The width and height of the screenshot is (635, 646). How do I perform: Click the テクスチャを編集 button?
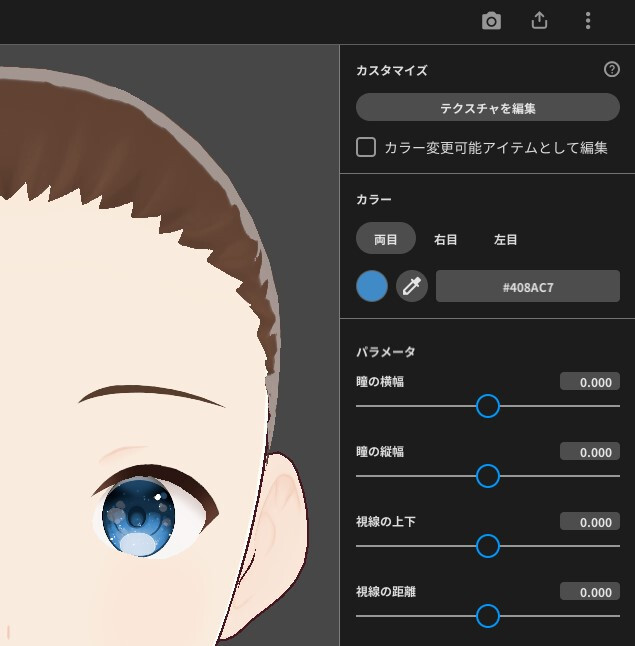[488, 108]
